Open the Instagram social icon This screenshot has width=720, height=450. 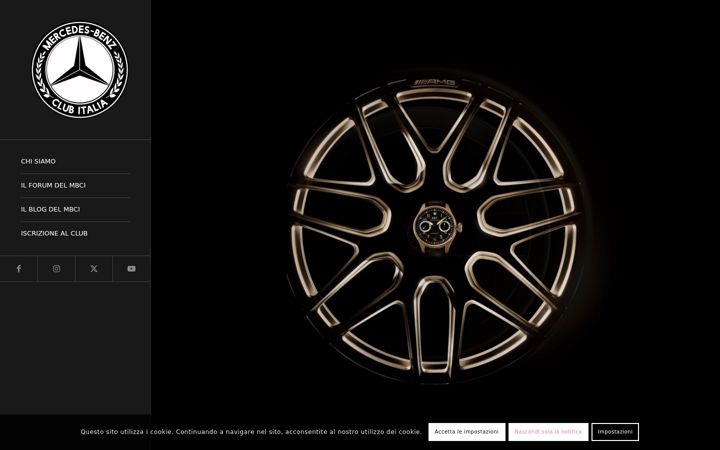56,269
